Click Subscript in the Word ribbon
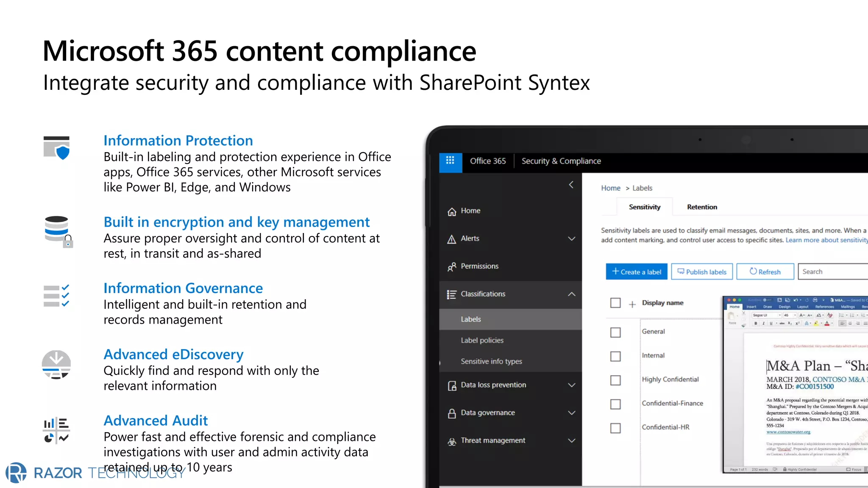The image size is (868, 488). click(x=790, y=323)
